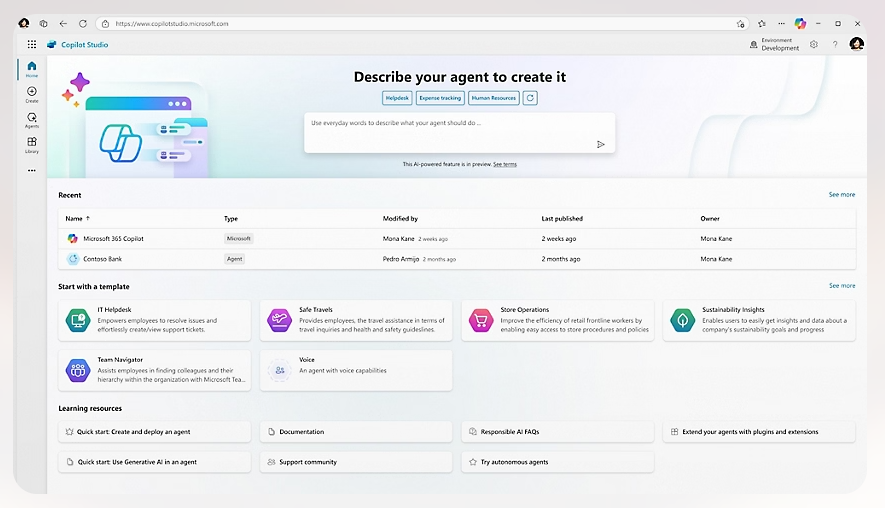Open the Documentation learning resource

[x=356, y=431]
